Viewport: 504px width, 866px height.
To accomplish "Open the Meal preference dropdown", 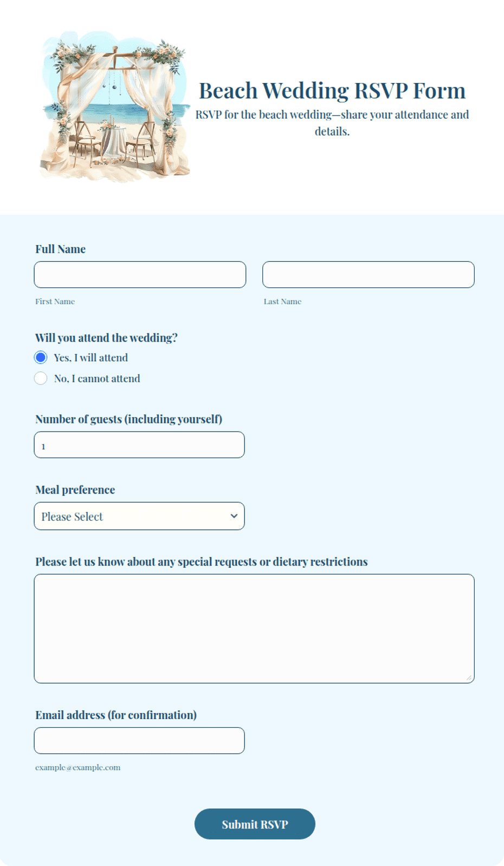I will [139, 516].
